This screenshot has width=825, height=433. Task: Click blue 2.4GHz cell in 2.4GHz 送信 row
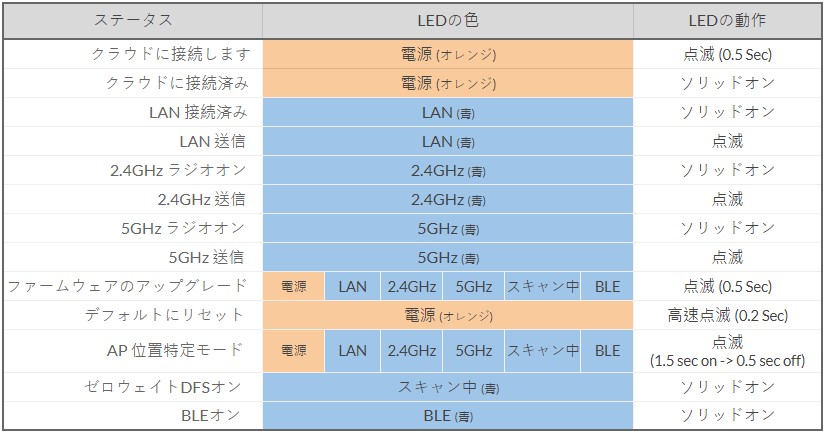coord(447,199)
